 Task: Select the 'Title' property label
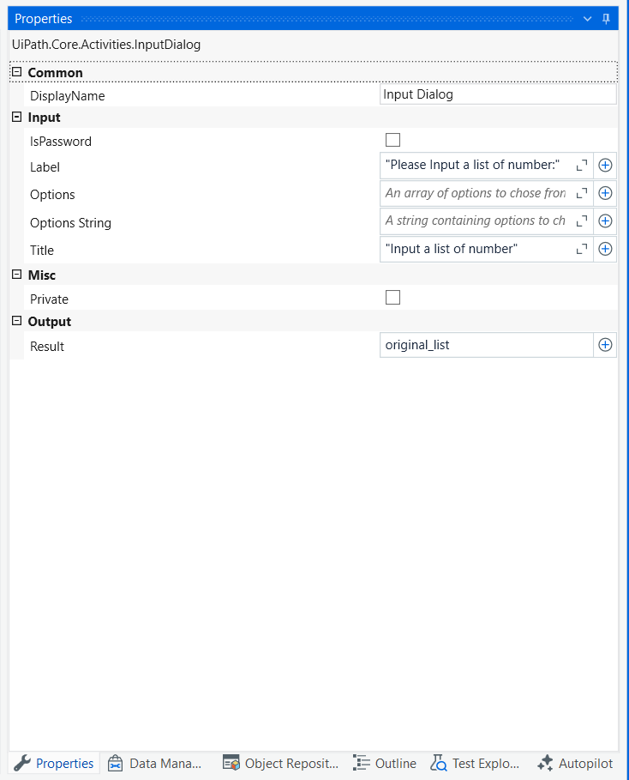tap(42, 250)
